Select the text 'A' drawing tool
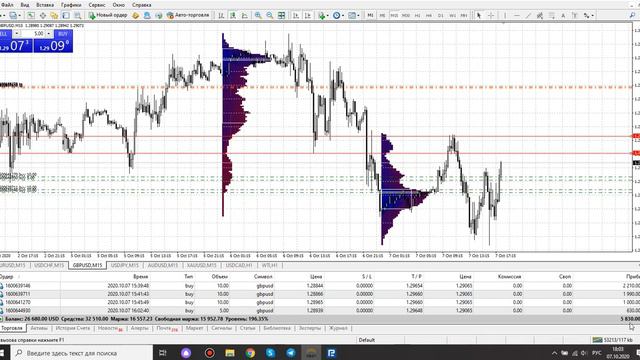The image size is (640, 360). (563, 16)
